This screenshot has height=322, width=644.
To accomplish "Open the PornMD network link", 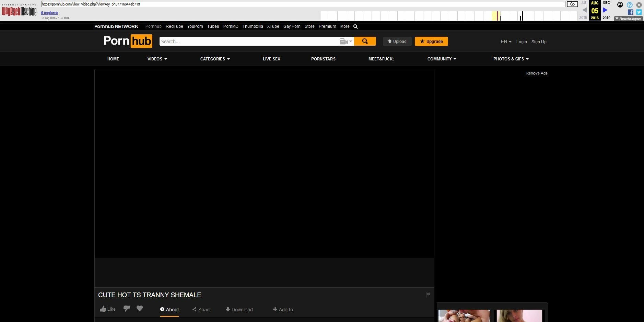I will click(231, 26).
